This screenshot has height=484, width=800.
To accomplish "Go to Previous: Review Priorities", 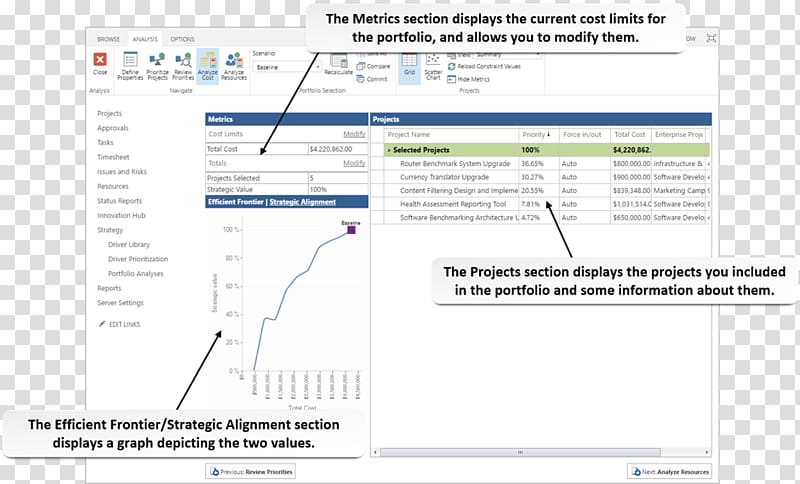I will [251, 472].
